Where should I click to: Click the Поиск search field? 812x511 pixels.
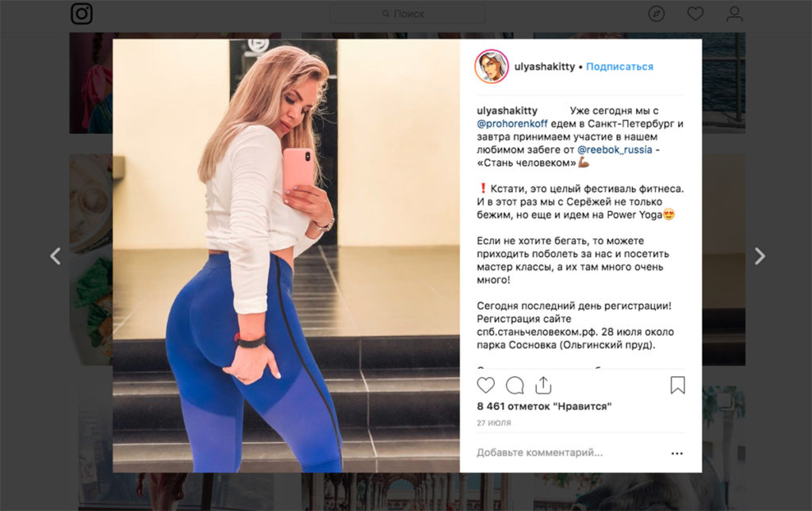tap(408, 14)
